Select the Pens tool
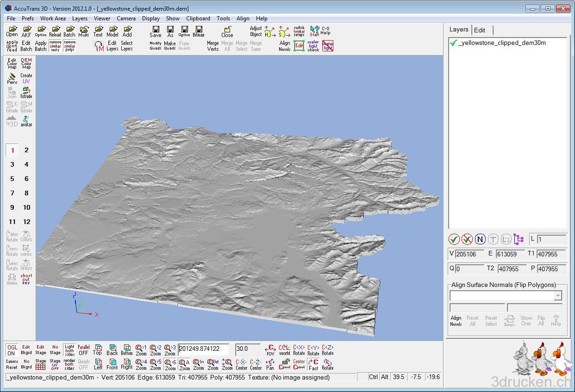This screenshot has height=392, width=575. point(12,78)
